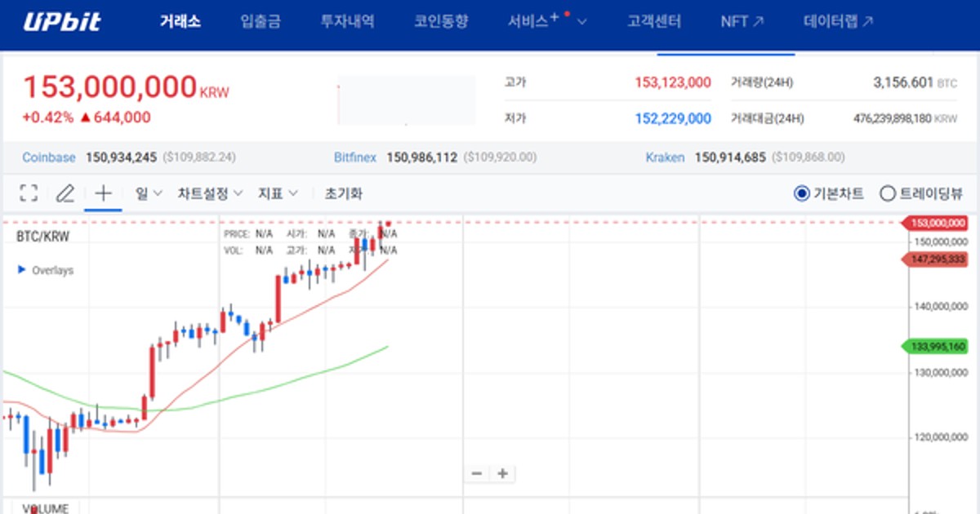
Task: Open the 지표 indicators dropdown
Action: (x=278, y=193)
